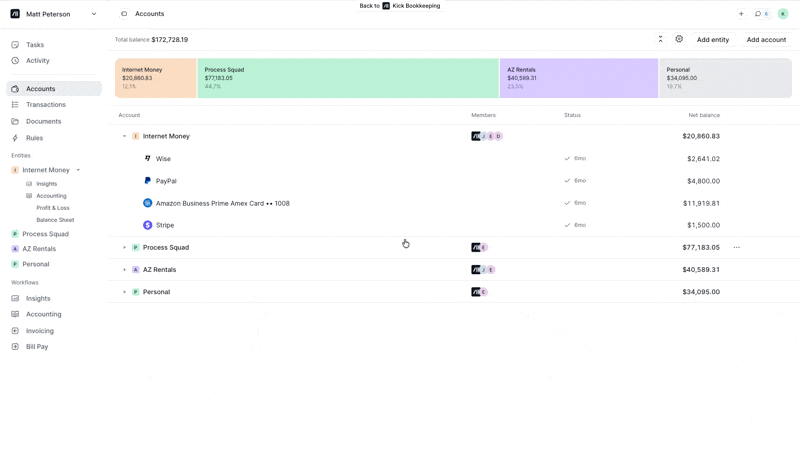Go to Transactions in the sidebar
This screenshot has height=453, width=800.
point(45,105)
